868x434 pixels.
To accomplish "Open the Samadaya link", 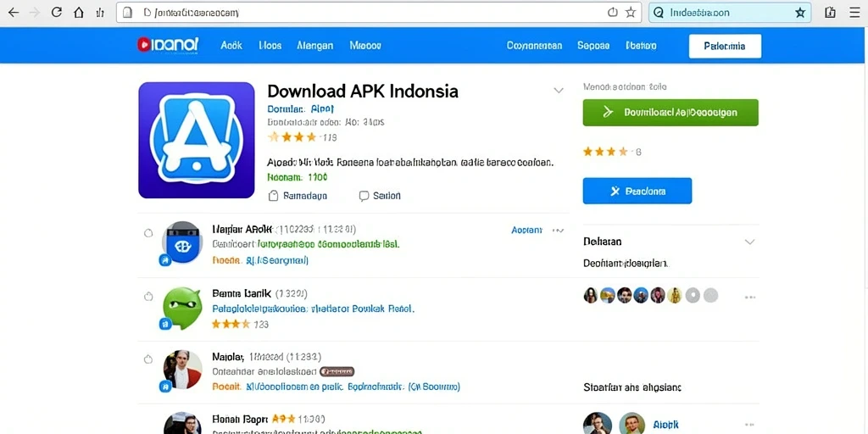I will point(305,196).
